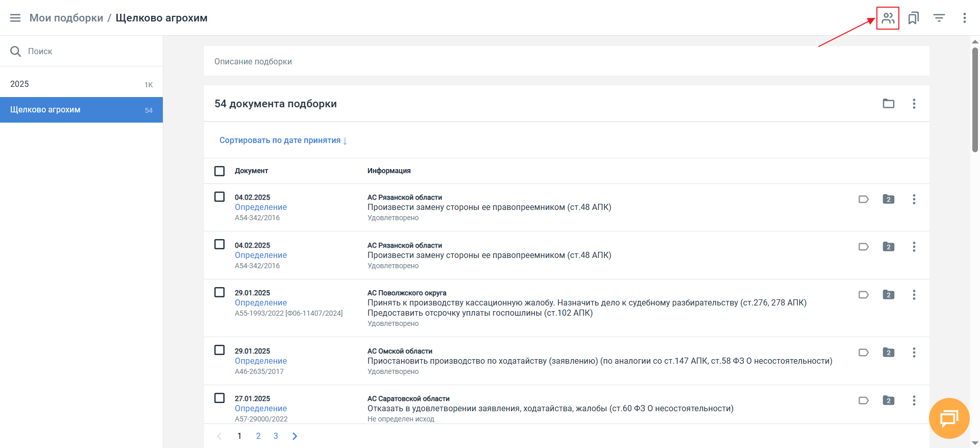Image resolution: width=980 pixels, height=448 pixels.
Task: Open row menu for А55-1993/2022 document
Action: tap(914, 295)
